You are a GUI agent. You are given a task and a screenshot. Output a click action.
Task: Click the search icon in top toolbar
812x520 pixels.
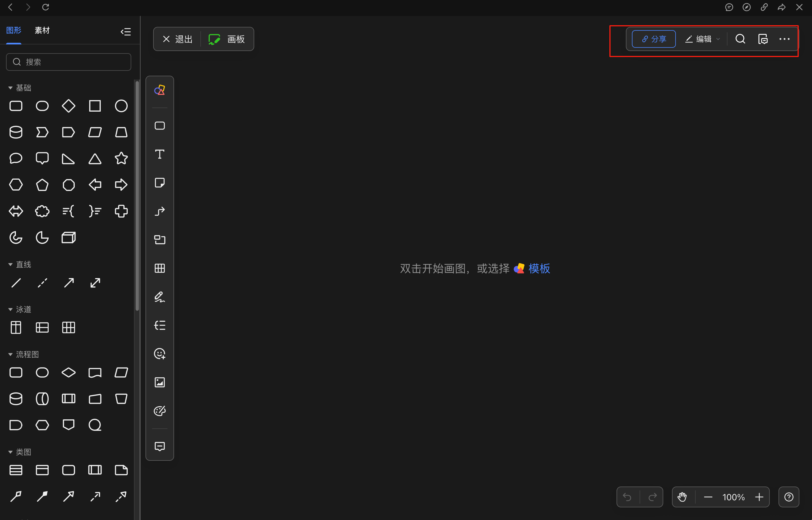740,39
